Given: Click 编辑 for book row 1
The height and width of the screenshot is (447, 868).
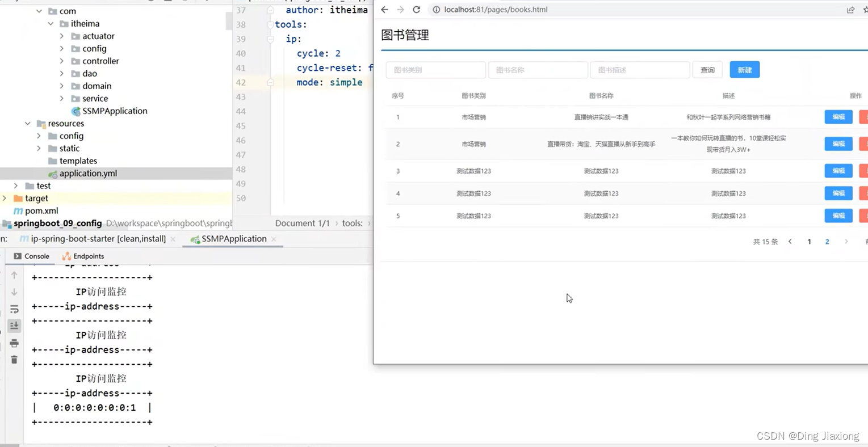Looking at the screenshot, I should [x=838, y=117].
